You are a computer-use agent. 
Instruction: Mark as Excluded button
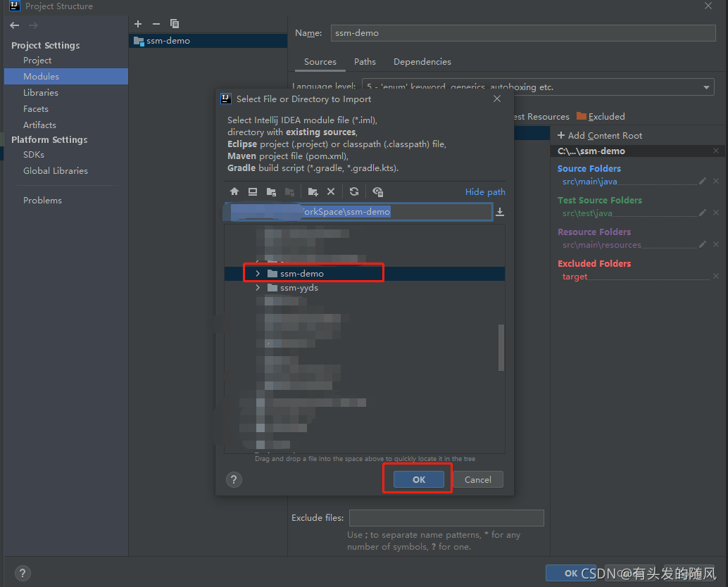tap(601, 116)
